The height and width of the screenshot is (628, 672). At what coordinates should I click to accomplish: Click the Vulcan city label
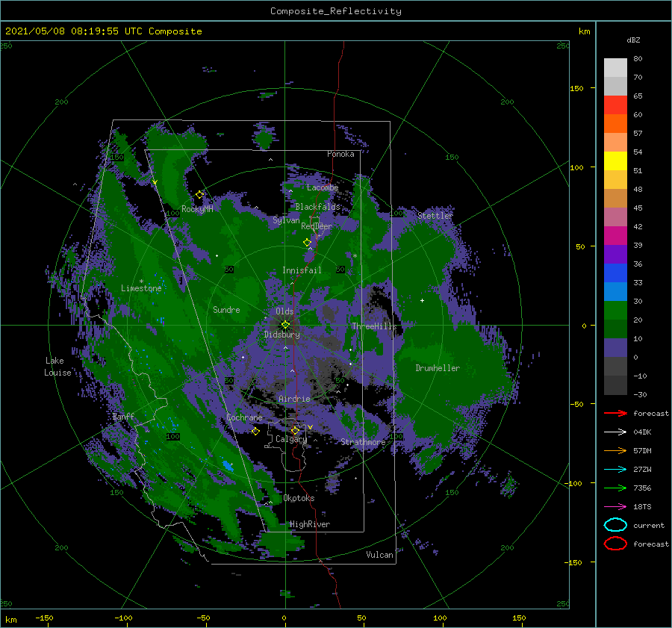pyautogui.click(x=379, y=555)
